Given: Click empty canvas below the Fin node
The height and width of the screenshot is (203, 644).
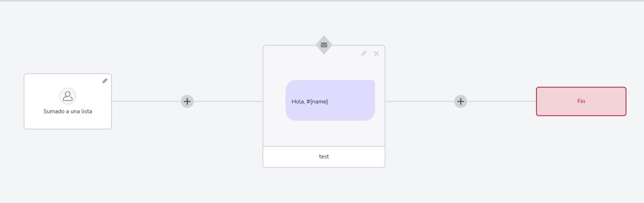Looking at the screenshot, I should click(x=581, y=159).
